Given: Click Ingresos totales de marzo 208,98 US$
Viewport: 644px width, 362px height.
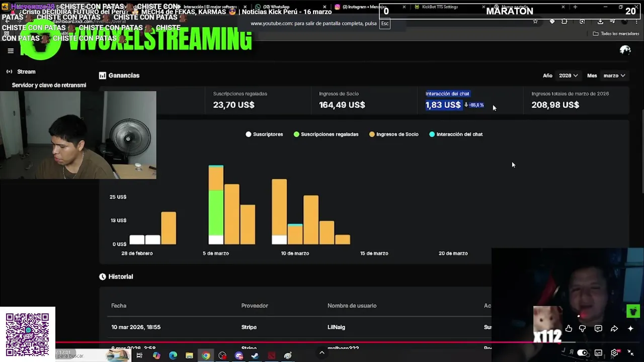Looking at the screenshot, I should pos(577,100).
